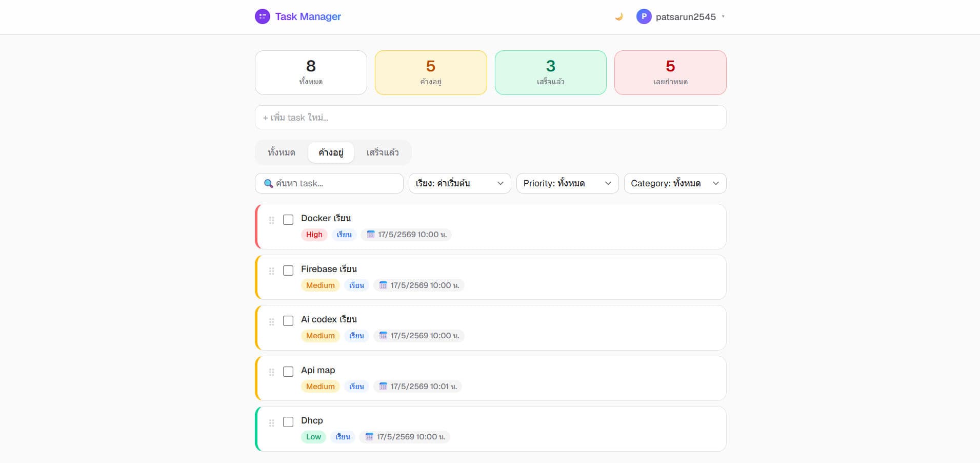This screenshot has height=463, width=980.
Task: Click the yellow pending card showing 5
Action: tap(431, 72)
